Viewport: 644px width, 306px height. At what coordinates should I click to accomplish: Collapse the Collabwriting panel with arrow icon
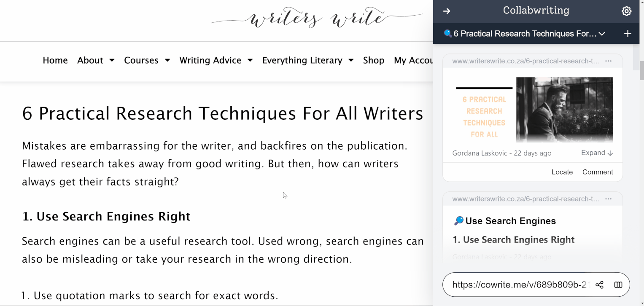pos(447,11)
